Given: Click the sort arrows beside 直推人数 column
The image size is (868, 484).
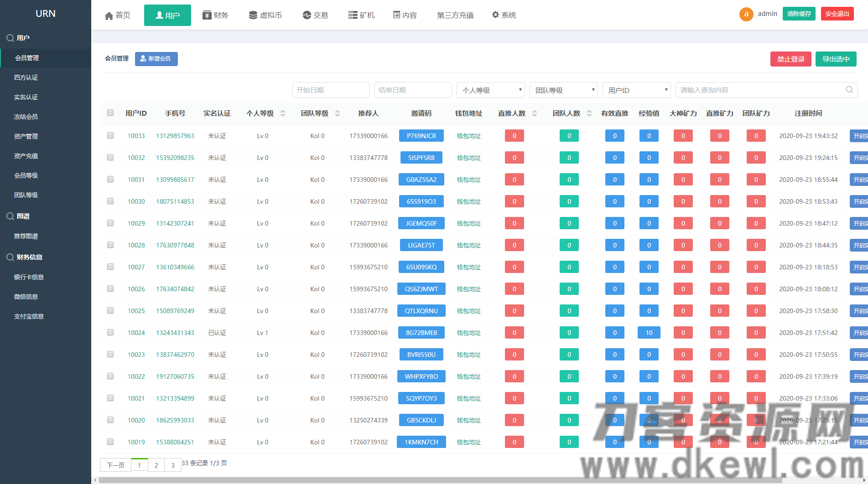Looking at the screenshot, I should pyautogui.click(x=535, y=113).
